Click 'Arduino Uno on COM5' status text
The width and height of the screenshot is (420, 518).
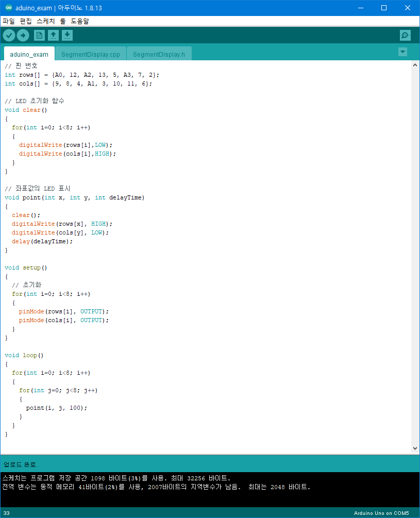point(381,513)
